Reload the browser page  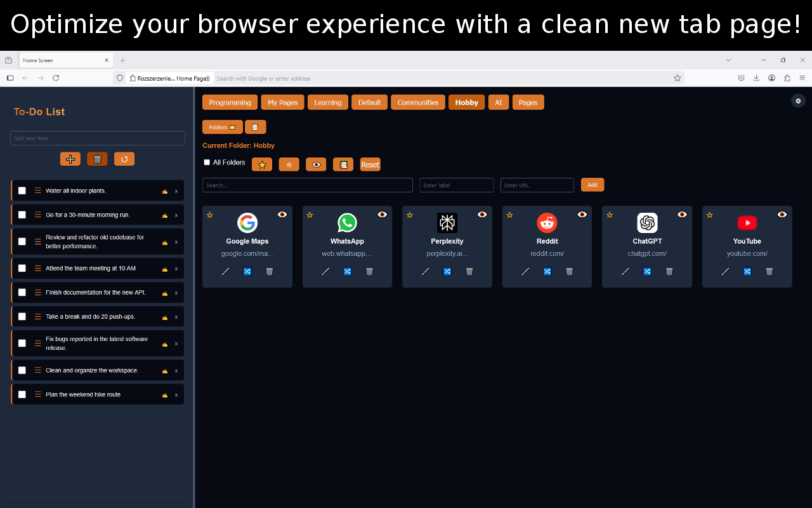(x=56, y=77)
